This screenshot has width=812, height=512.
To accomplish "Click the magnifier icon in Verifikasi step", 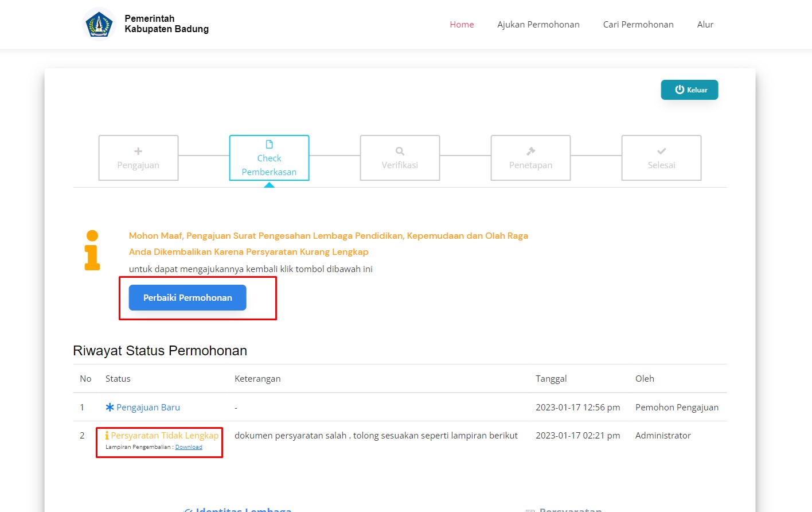I will [x=400, y=152].
